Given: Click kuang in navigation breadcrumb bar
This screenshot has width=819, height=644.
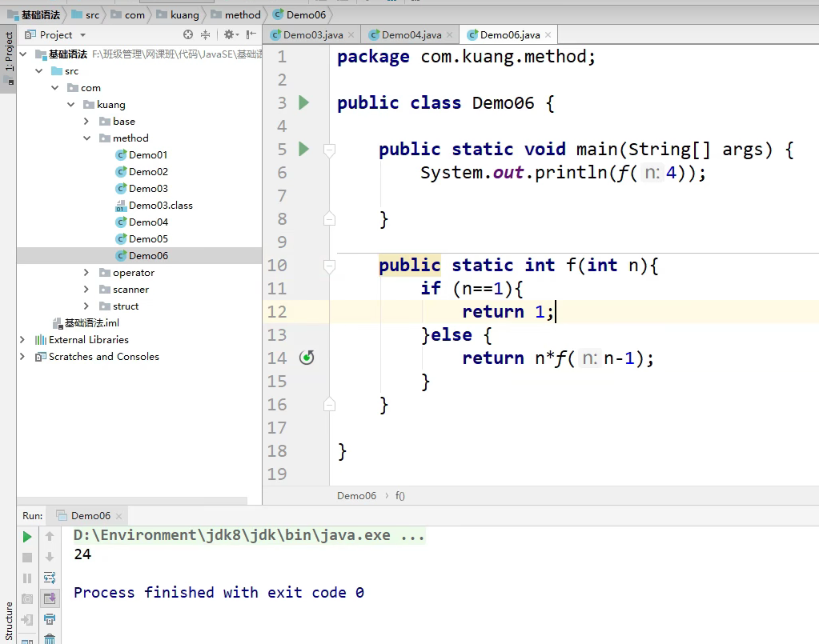Looking at the screenshot, I should [x=178, y=14].
